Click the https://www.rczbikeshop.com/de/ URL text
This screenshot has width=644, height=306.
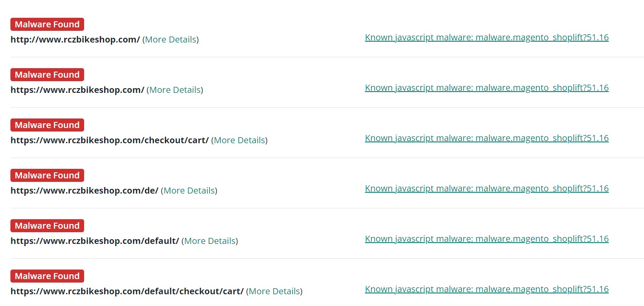click(x=84, y=191)
